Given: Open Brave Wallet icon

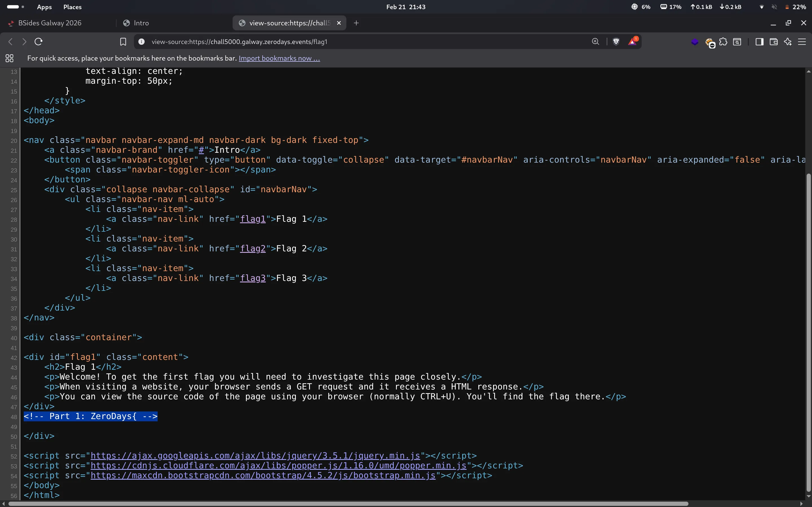Looking at the screenshot, I should click(x=774, y=42).
